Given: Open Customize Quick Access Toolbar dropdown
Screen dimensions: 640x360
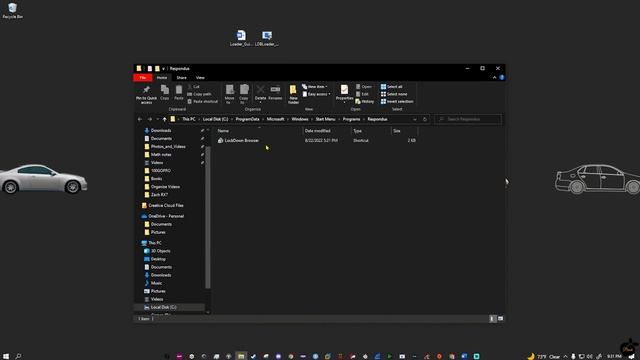Looking at the screenshot, I should point(163,69).
